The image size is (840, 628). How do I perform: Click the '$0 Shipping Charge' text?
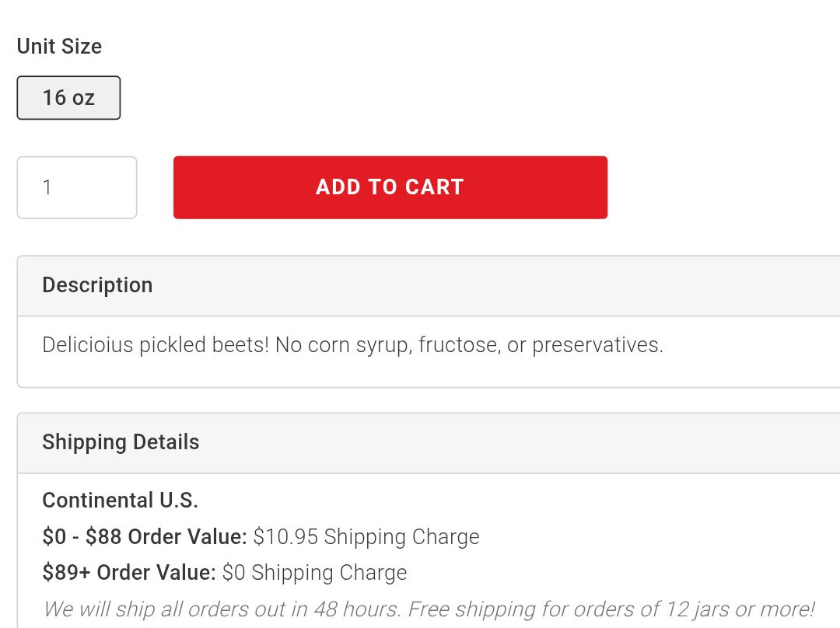(314, 573)
